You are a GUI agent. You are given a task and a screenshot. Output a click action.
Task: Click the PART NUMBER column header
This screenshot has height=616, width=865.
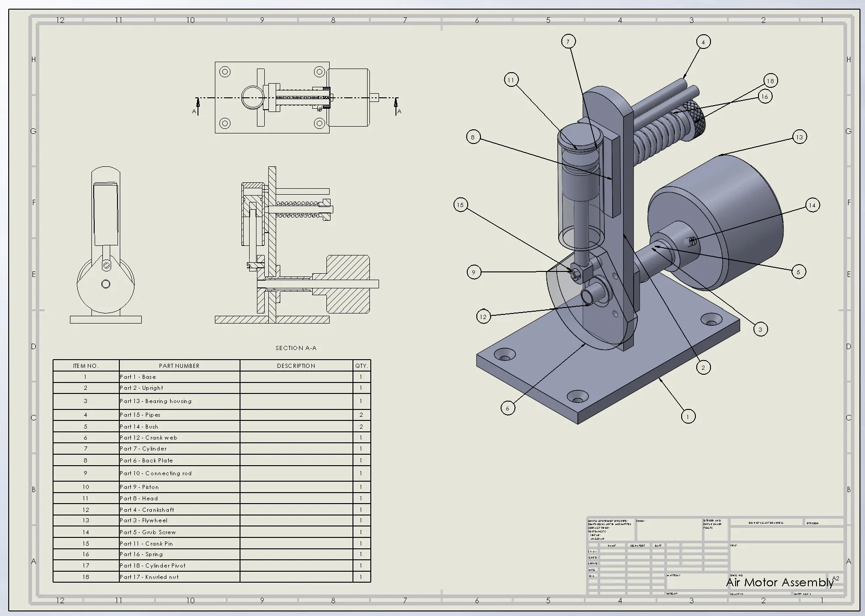[179, 366]
